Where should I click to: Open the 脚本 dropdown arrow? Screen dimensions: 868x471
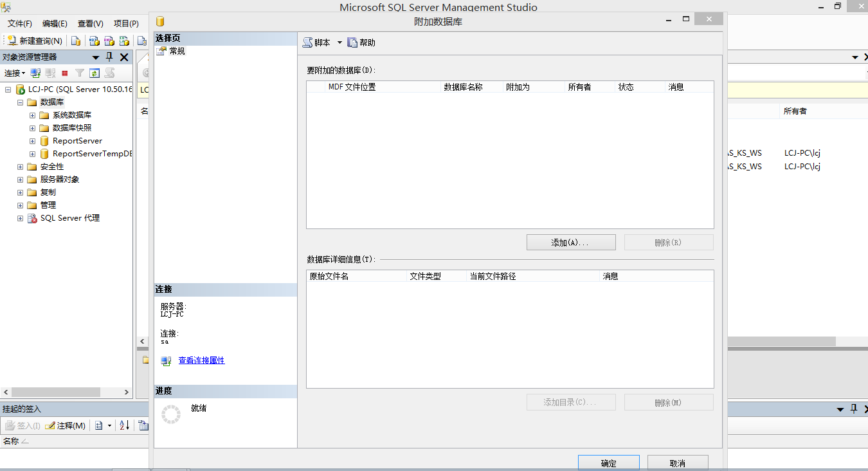[339, 42]
